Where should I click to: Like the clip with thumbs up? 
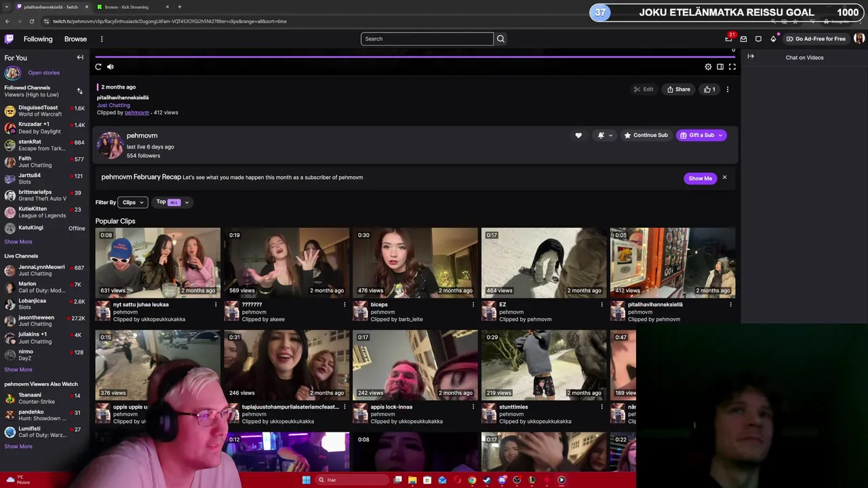click(x=709, y=89)
